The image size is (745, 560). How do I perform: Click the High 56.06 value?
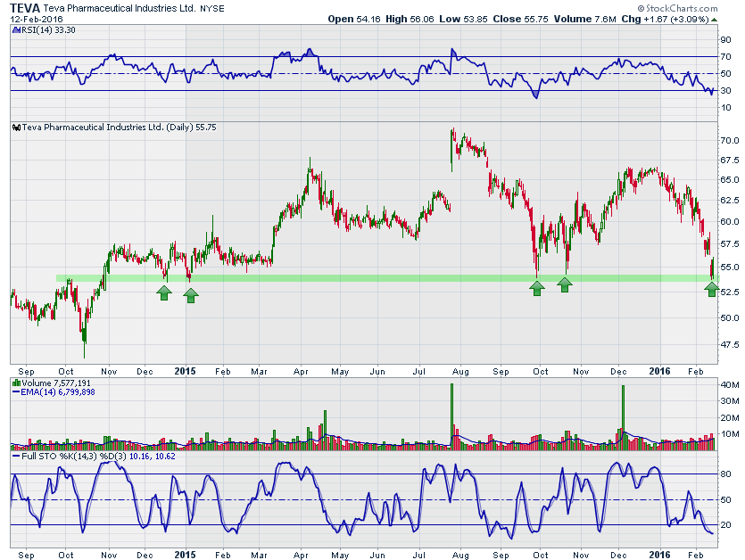click(410, 19)
